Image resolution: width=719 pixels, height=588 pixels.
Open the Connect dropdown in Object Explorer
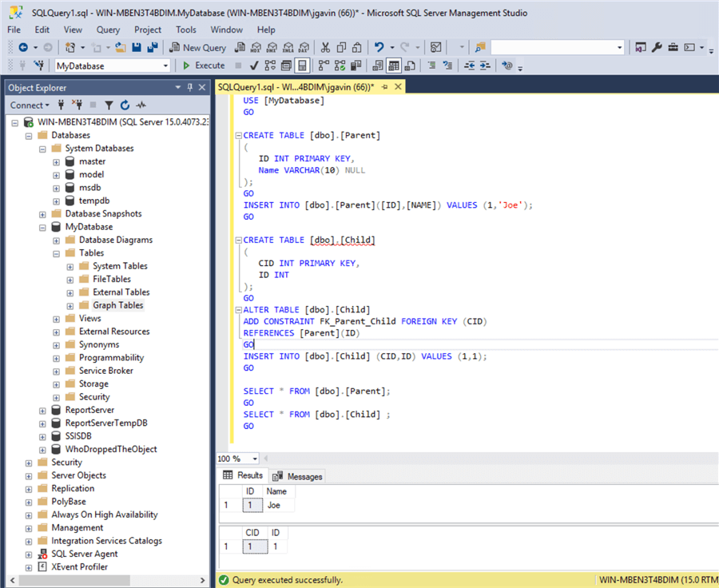[30, 105]
